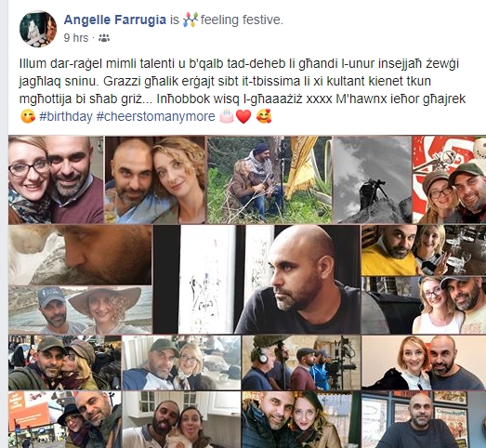486x448 pixels.
Task: Click the 'feeling festive' status text
Action: [x=242, y=20]
